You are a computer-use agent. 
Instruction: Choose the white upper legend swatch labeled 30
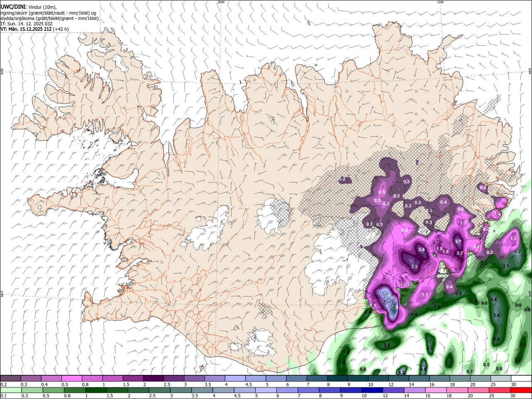tap(522, 378)
